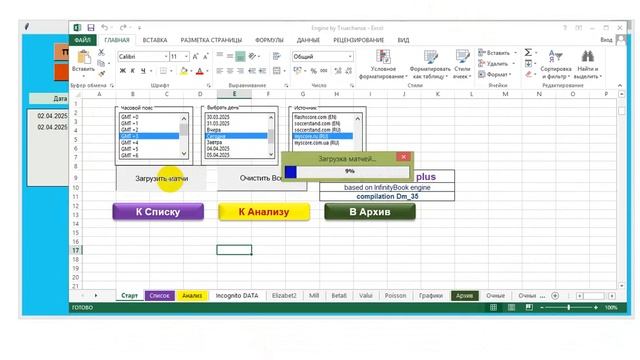The width and height of the screenshot is (640, 360).
Task: Switch to Normal view in status bar
Action: click(x=493, y=307)
